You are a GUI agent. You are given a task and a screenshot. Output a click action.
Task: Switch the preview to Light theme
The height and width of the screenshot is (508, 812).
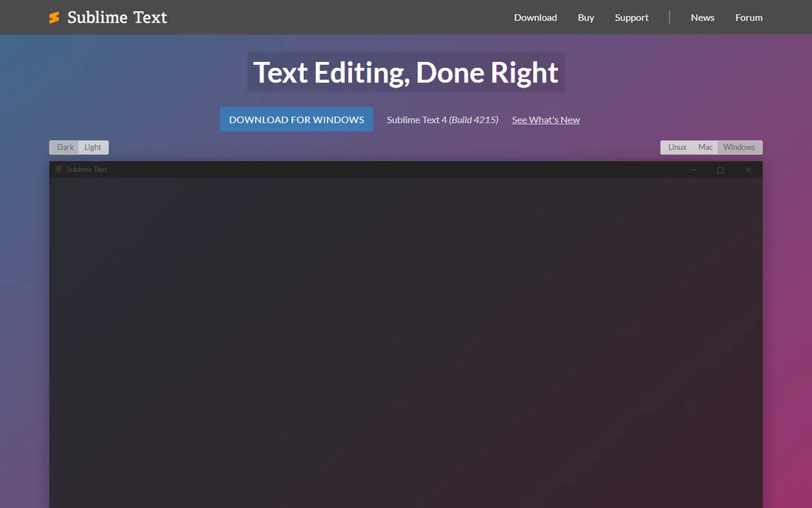[x=93, y=147]
